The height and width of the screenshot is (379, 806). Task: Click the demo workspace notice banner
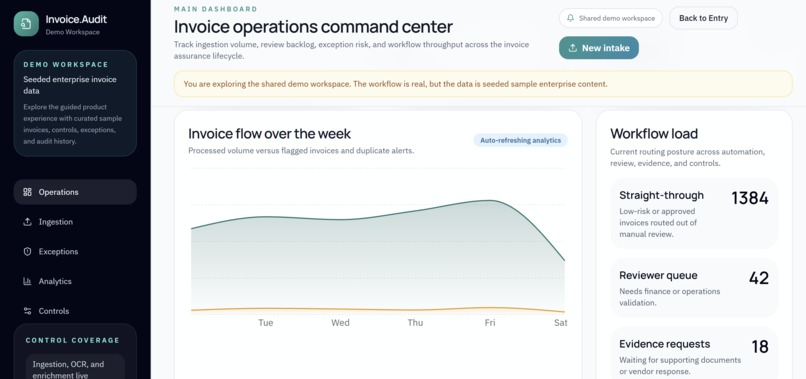pos(483,84)
